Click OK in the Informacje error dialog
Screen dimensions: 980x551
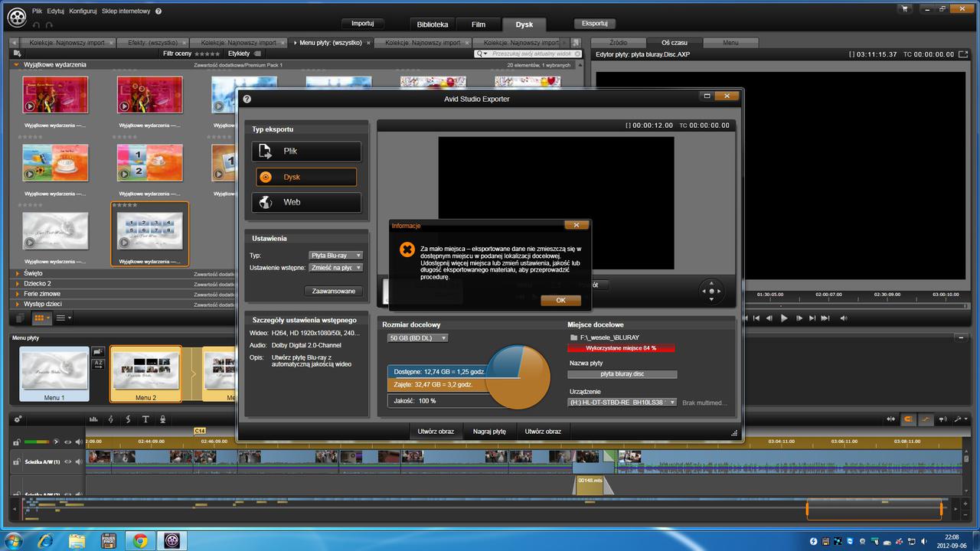tap(560, 300)
